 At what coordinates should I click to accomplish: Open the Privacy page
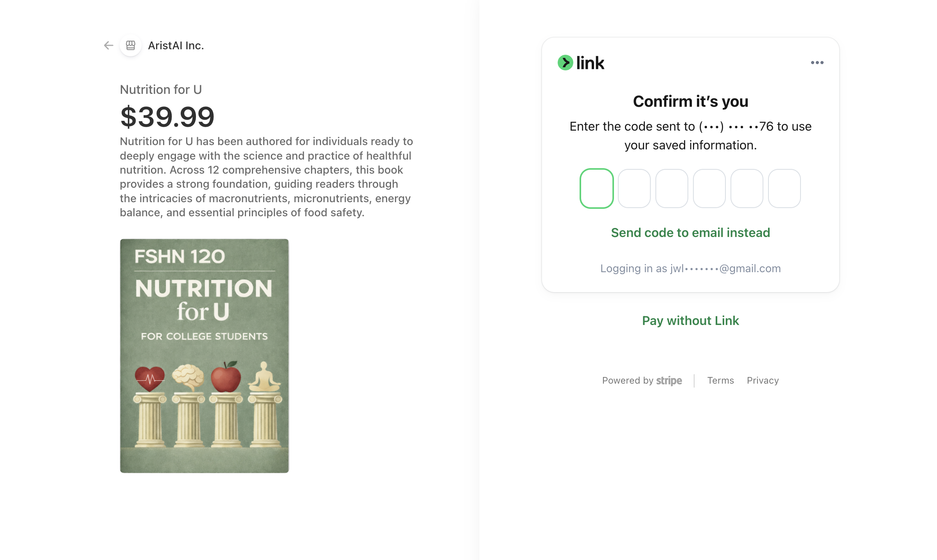click(763, 380)
